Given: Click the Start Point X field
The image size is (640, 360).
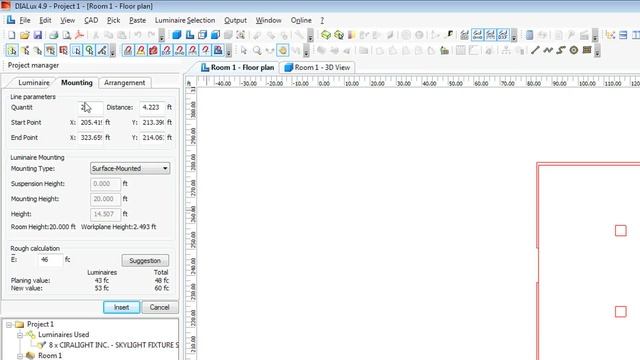Looking at the screenshot, I should coord(91,122).
